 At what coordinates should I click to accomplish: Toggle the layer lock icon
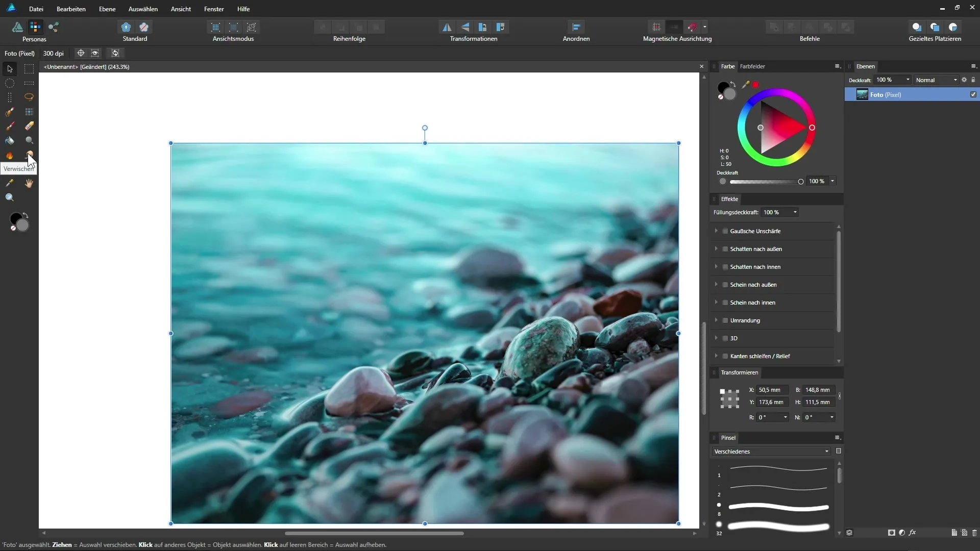pos(973,80)
